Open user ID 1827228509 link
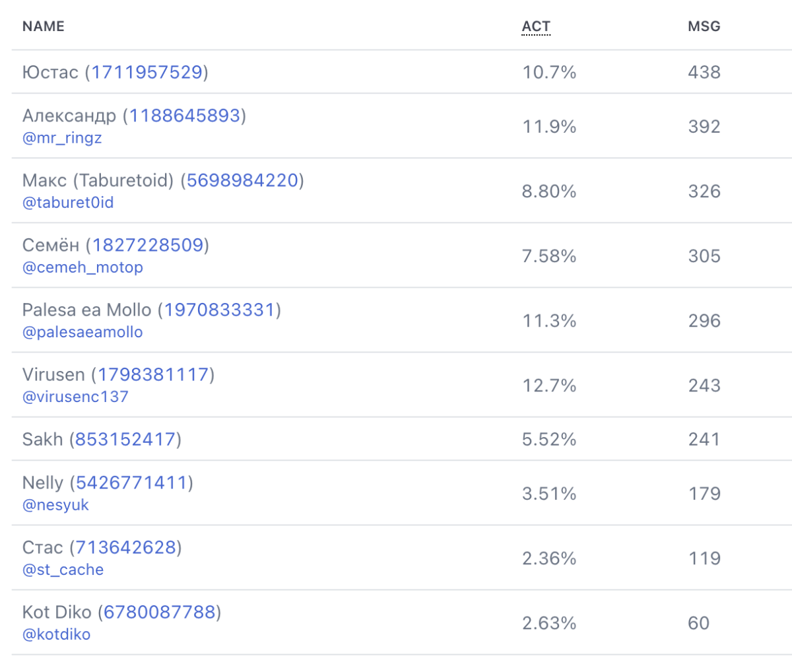The image size is (792, 672). click(x=148, y=245)
